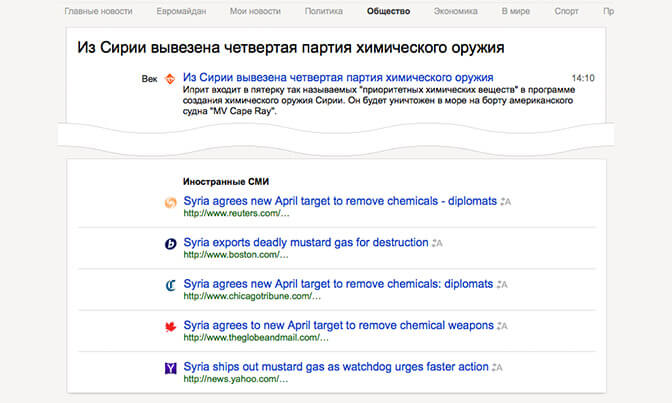Open the Век article link about Syria
This screenshot has width=672, height=403.
(x=338, y=78)
